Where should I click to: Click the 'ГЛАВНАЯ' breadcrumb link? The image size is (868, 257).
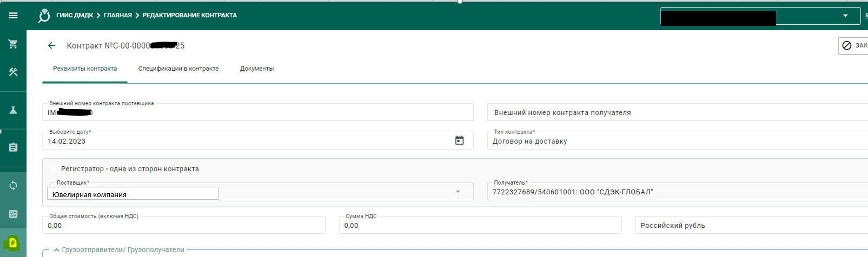(x=117, y=16)
